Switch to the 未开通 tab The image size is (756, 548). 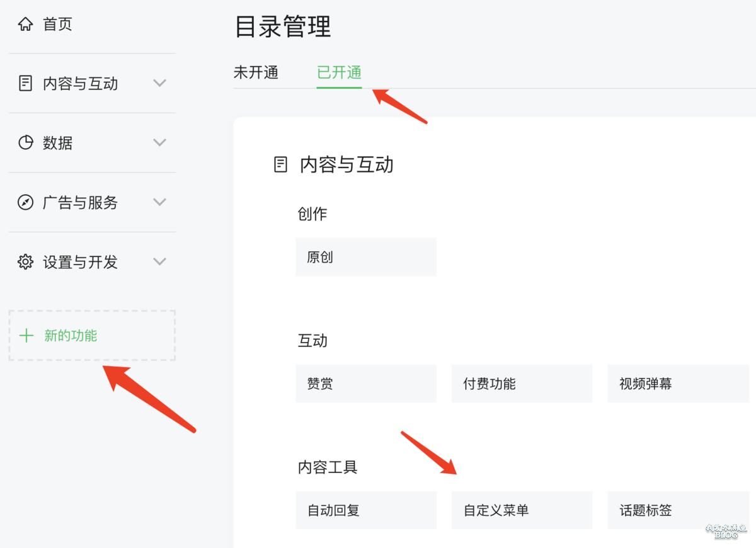(x=256, y=72)
